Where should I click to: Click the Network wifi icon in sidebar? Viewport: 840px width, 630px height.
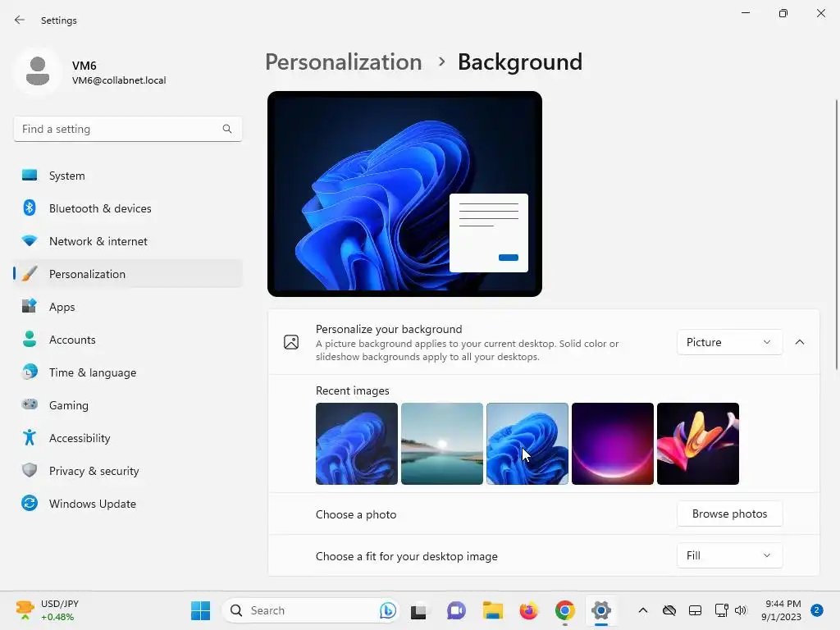[x=30, y=241]
